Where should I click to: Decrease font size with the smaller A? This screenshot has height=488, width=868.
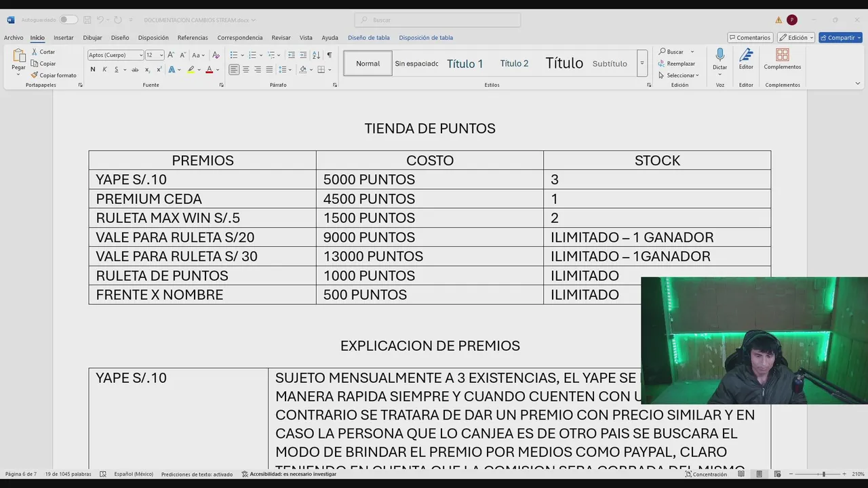pyautogui.click(x=182, y=55)
